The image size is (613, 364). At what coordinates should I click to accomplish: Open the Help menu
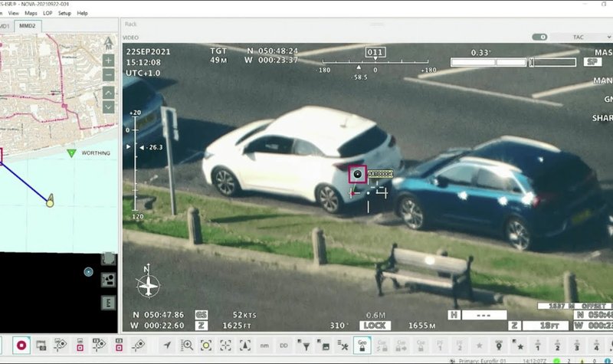pyautogui.click(x=82, y=13)
